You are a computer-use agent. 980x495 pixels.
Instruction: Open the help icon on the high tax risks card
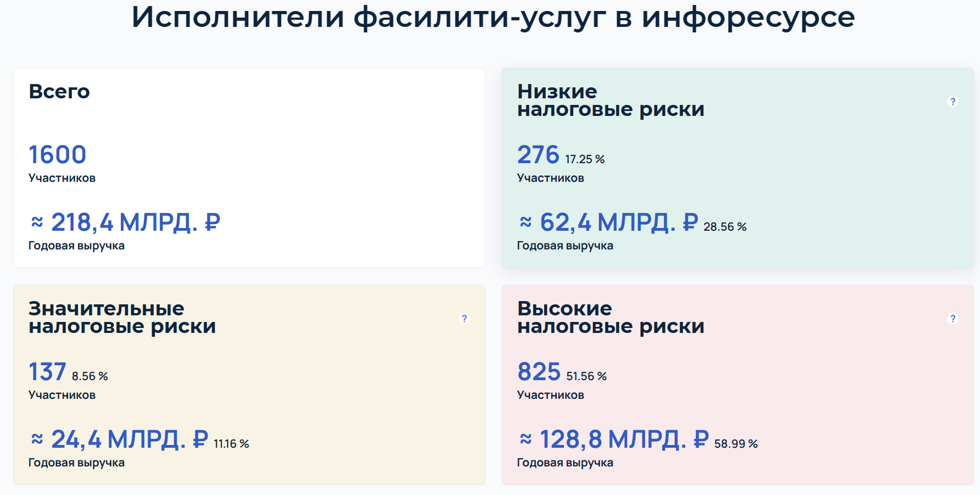953,319
